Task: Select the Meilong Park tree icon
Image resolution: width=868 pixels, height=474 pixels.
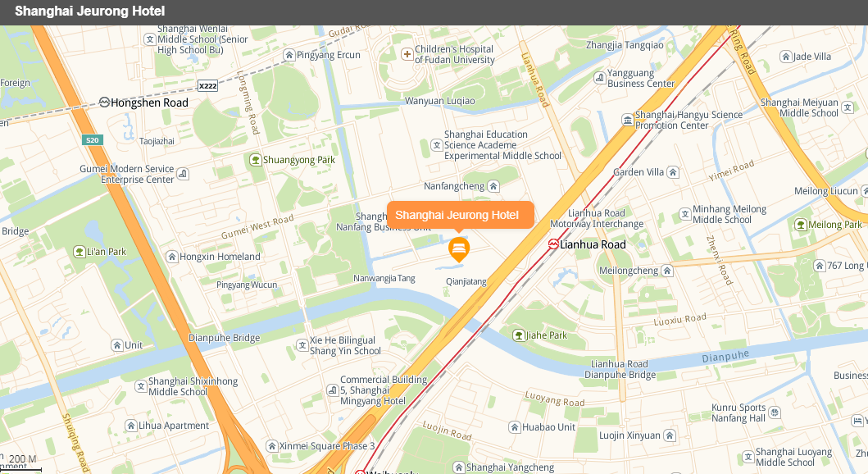Action: pos(801,225)
